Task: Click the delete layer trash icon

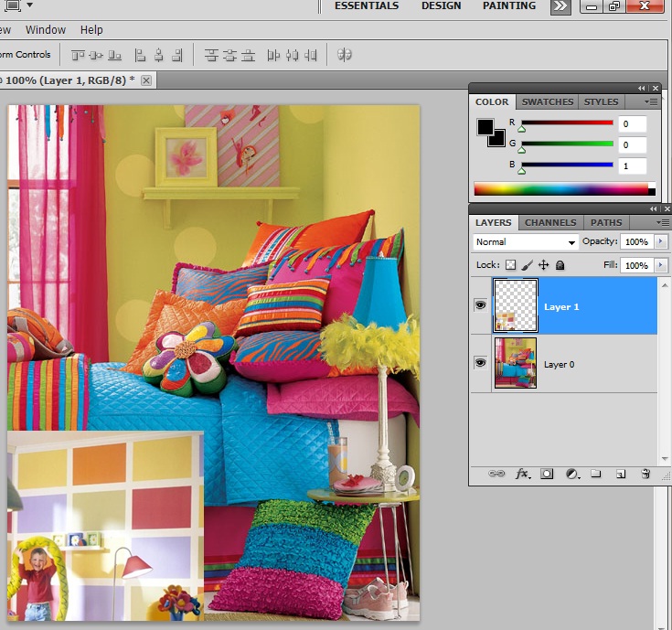Action: click(x=645, y=474)
